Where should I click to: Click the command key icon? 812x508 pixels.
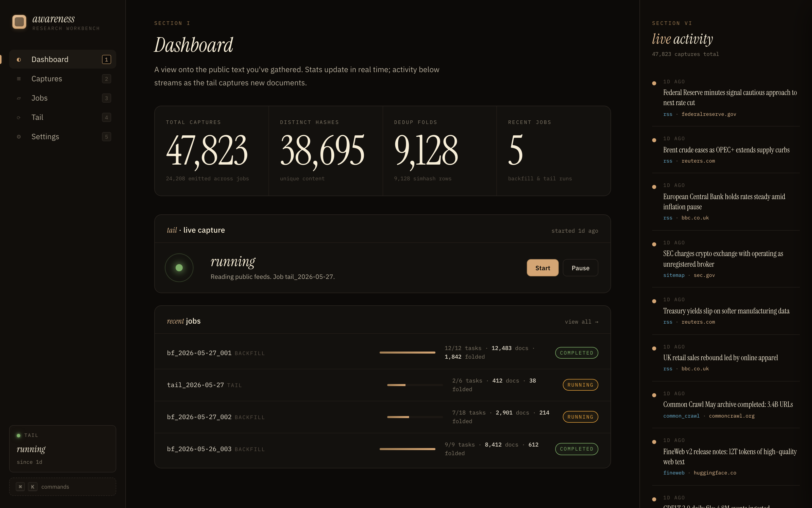(x=21, y=486)
